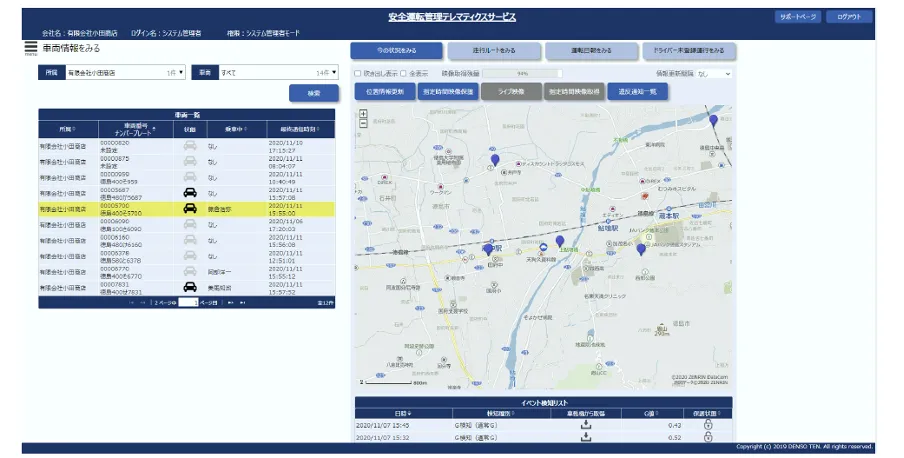This screenshot has height=458, width=904.
Task: Jump to last page in vehicle list pager
Action: (x=243, y=302)
